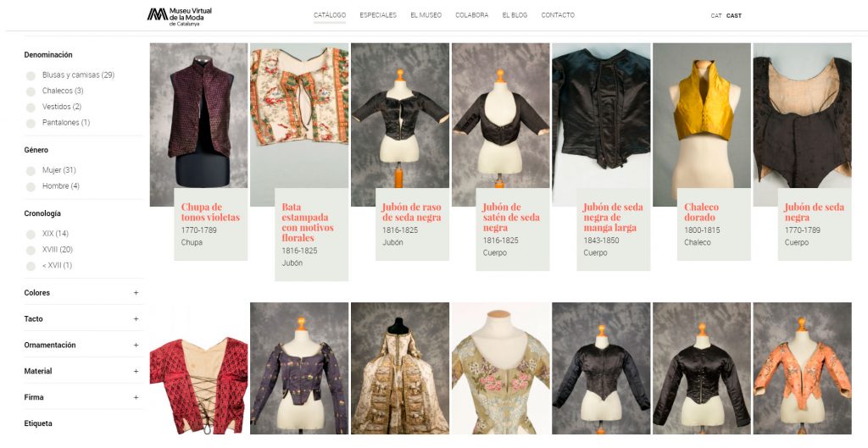This screenshot has height=448, width=868.
Task: Expand the Material filter section
Action: point(136,372)
